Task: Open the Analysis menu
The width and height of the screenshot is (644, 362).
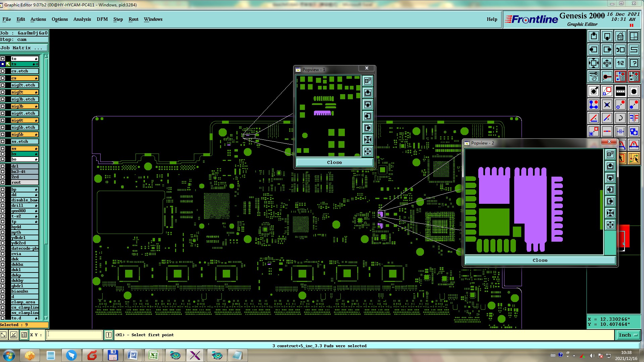Action: [x=82, y=19]
